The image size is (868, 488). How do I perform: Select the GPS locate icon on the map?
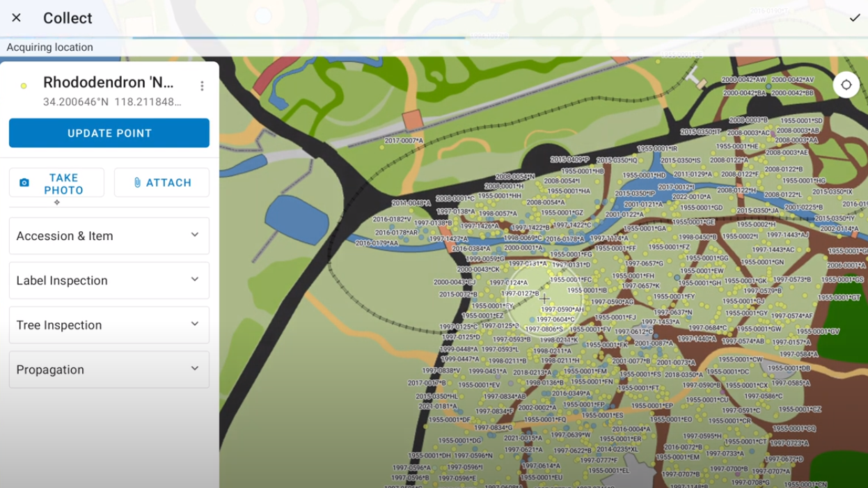(846, 84)
